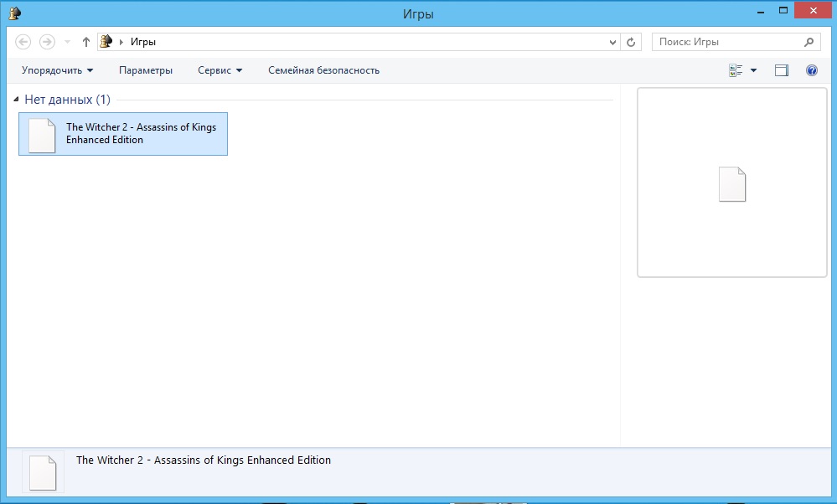Collapse the Нет данных (1) group

[16, 99]
